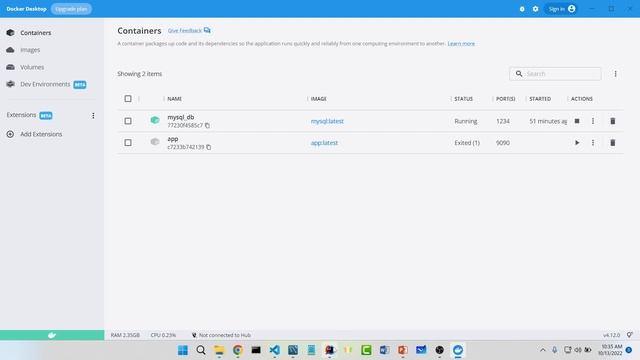
Task: Open the mysql_db container name
Action: pyautogui.click(x=180, y=117)
